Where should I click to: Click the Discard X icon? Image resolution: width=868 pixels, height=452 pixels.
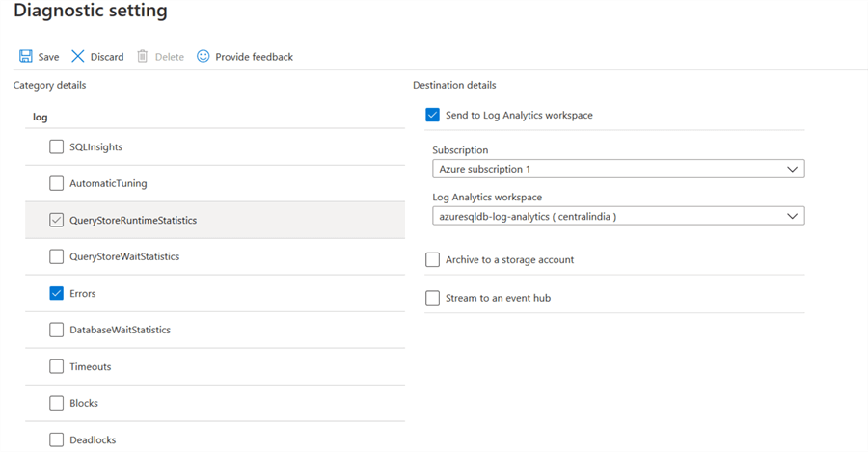78,57
